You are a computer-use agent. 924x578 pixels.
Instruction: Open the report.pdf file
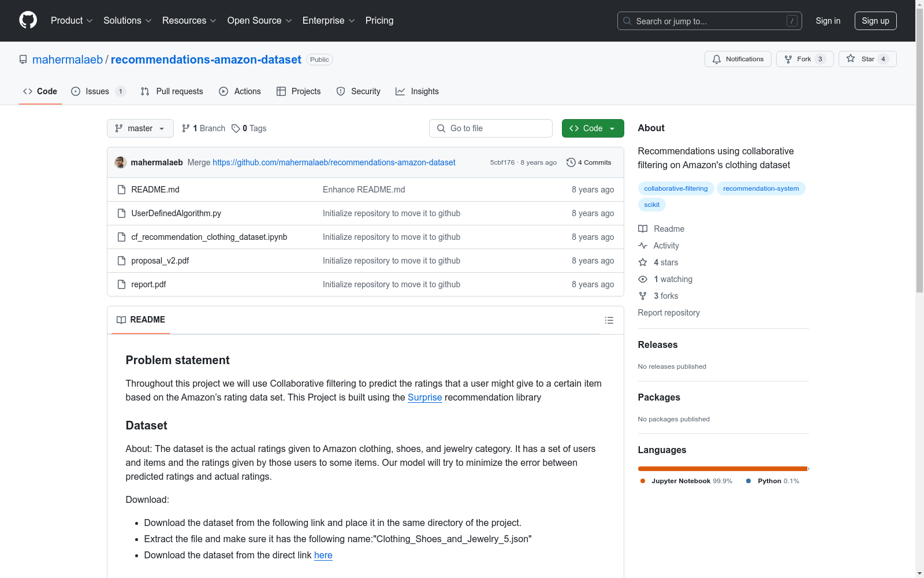[148, 284]
